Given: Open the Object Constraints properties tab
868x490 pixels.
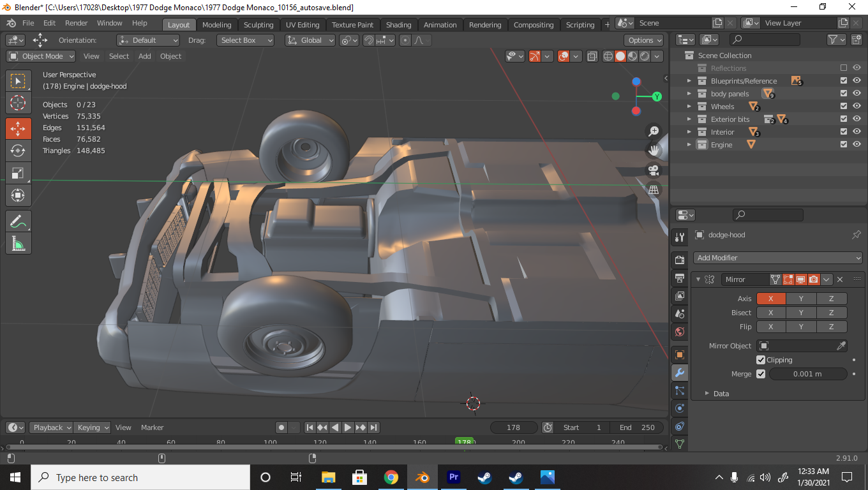Looking at the screenshot, I should tap(680, 426).
